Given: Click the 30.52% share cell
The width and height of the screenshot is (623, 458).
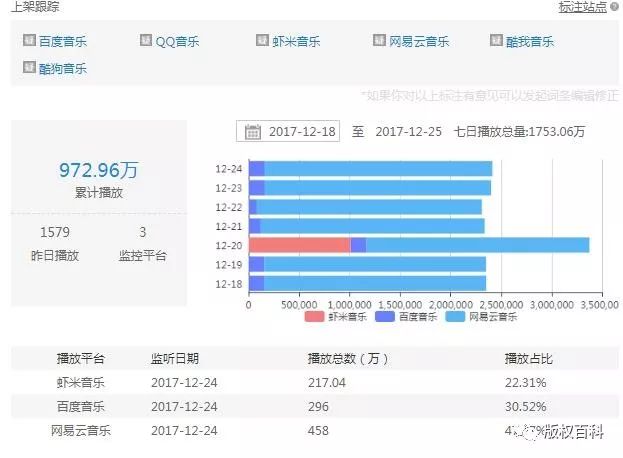Looking at the screenshot, I should pyautogui.click(x=525, y=407).
